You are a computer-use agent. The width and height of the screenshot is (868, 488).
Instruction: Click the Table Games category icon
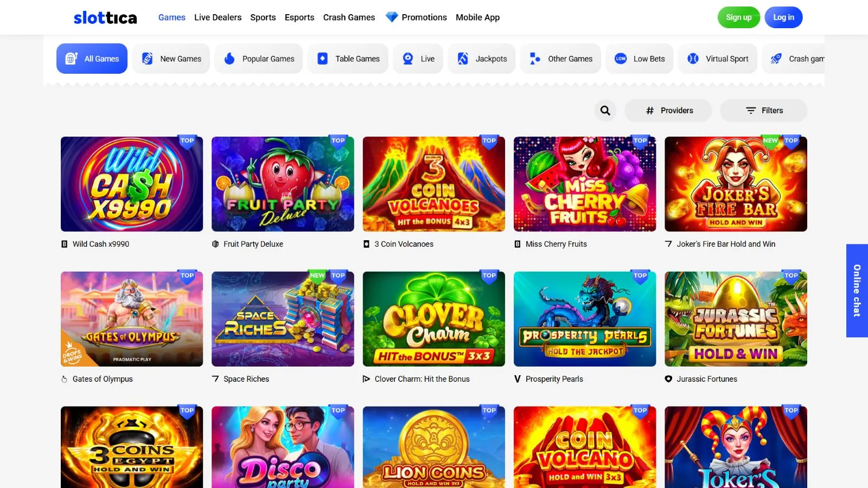[x=322, y=59]
